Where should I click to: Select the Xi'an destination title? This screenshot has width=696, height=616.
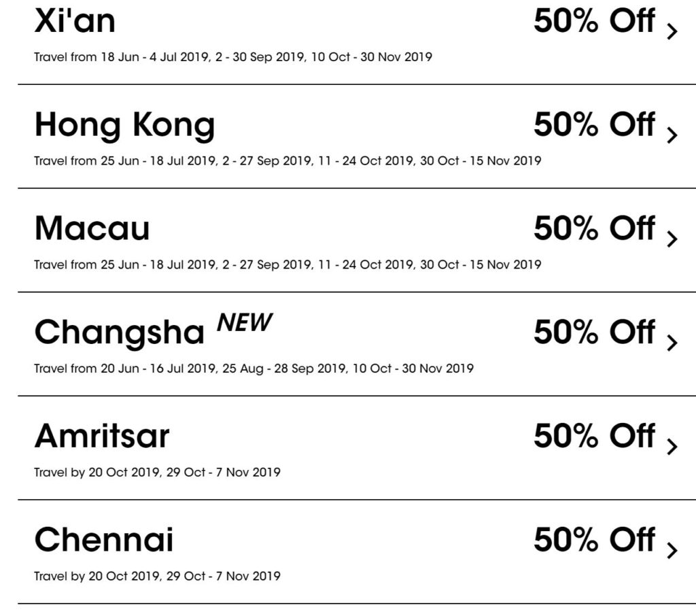(75, 22)
